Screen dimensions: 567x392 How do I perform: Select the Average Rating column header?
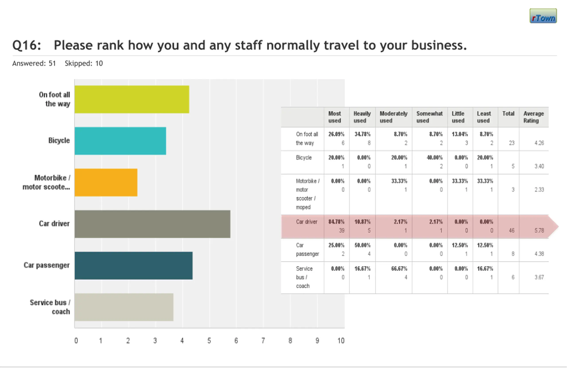point(533,117)
